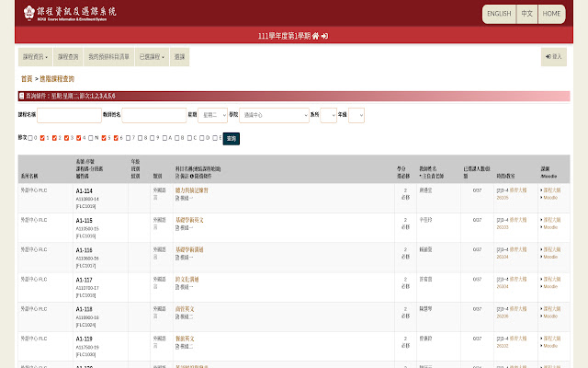Open the 課程資訊 menu

pos(35,57)
